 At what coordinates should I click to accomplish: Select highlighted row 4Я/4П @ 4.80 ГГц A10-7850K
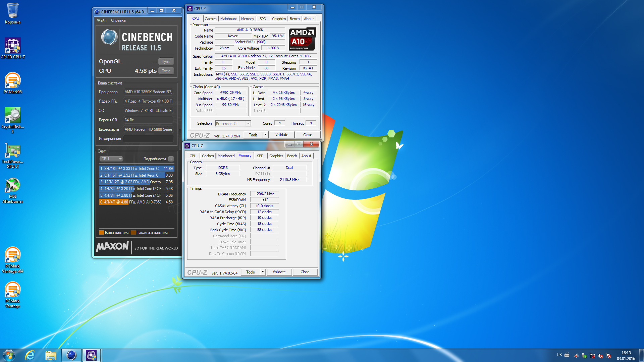point(136,202)
